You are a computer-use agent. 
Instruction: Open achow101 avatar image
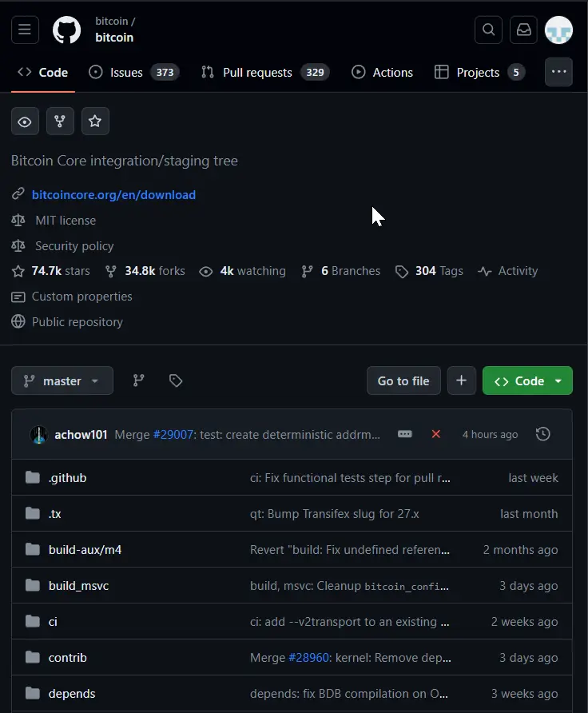pyautogui.click(x=39, y=435)
